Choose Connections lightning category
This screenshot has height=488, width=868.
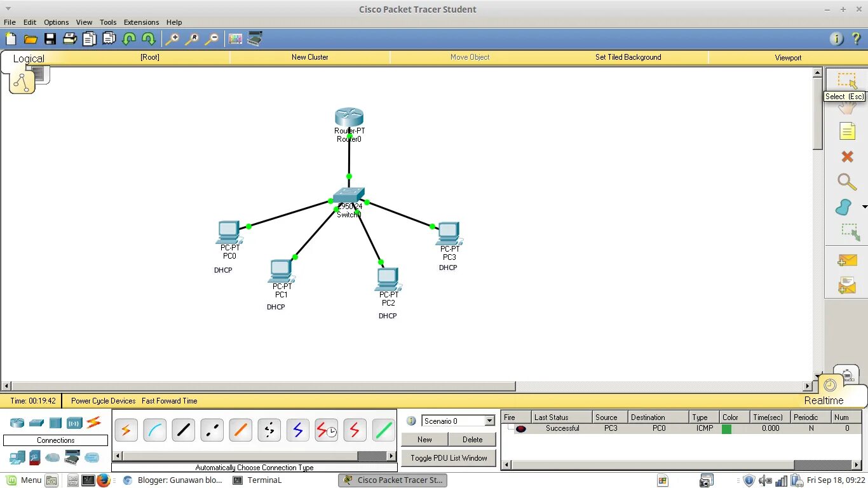94,422
